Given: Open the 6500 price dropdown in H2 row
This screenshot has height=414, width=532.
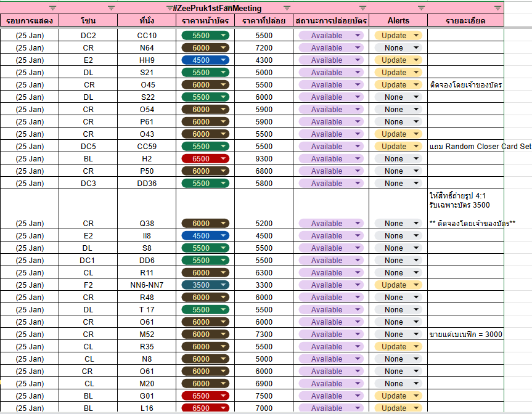Looking at the screenshot, I should coord(205,159).
